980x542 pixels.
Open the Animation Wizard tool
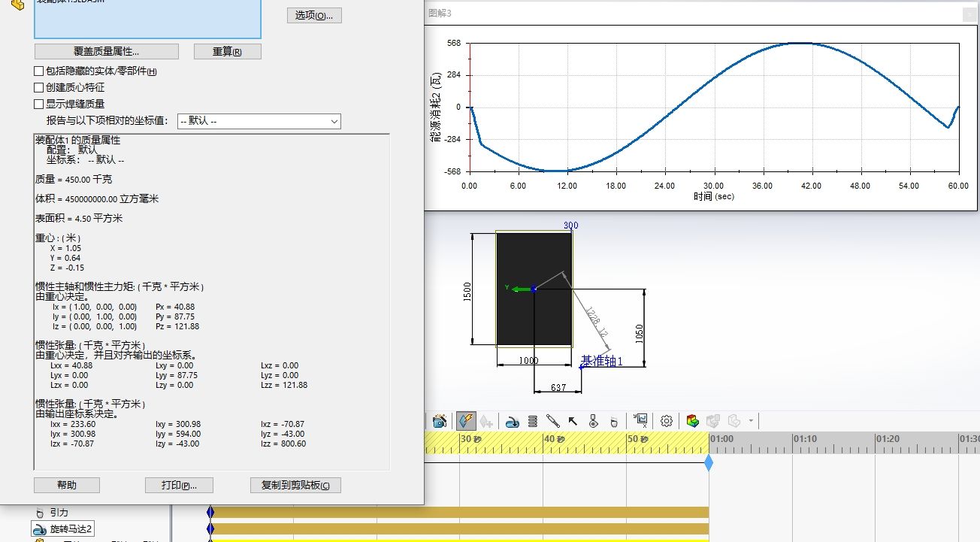click(440, 421)
